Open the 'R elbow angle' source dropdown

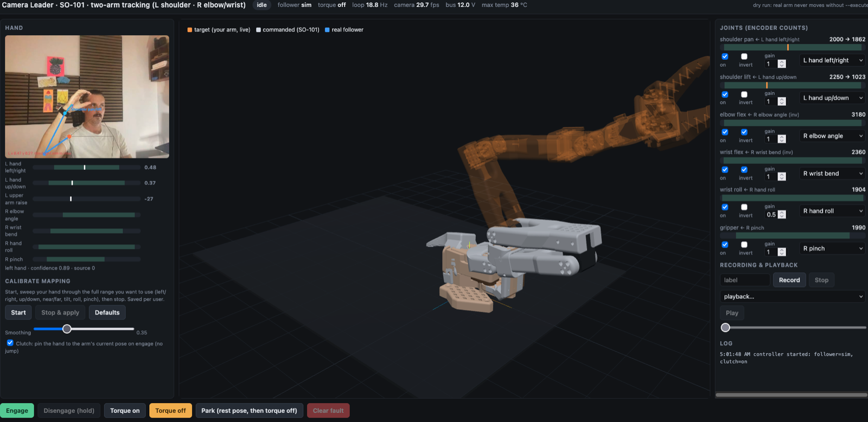(833, 136)
